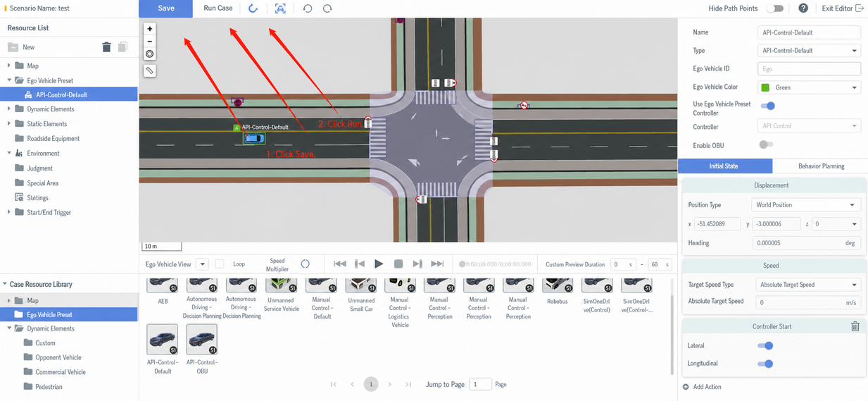Click Run Case in the toolbar
The height and width of the screenshot is (401, 868).
[218, 8]
